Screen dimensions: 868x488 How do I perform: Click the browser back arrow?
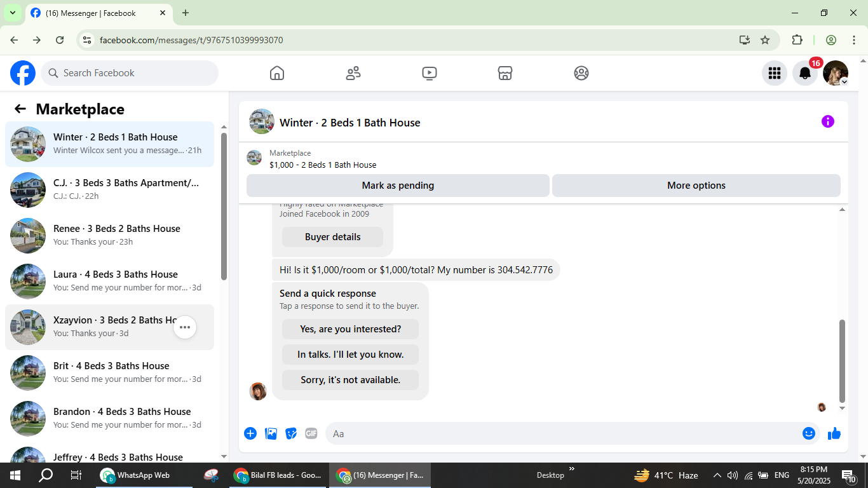point(14,40)
